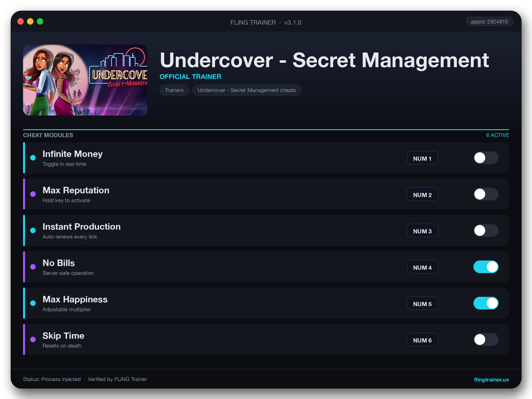This screenshot has width=532, height=399.
Task: Click the Max Happiness title
Action: pyautogui.click(x=75, y=299)
